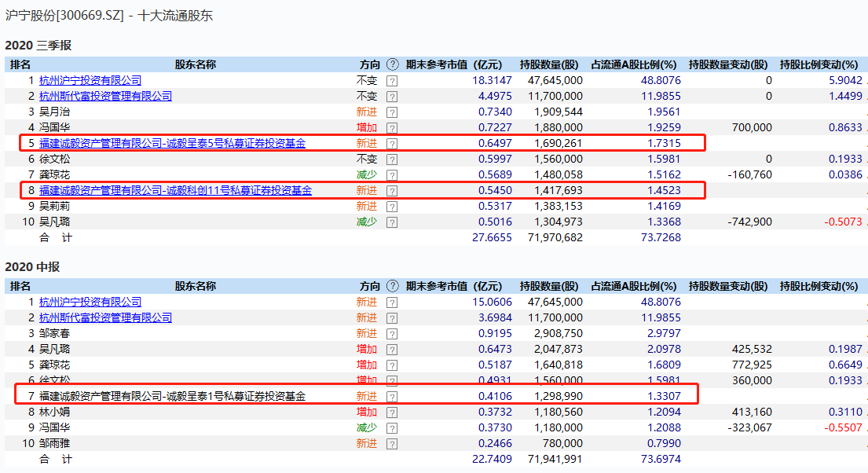The height and width of the screenshot is (473, 868).
Task: Click 持股数量(股) header in 2020 中报 table
Action: click(x=549, y=286)
